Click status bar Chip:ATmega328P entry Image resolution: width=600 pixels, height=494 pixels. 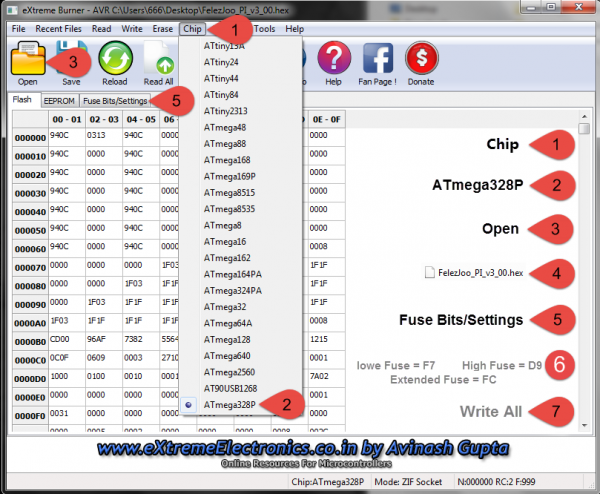[328, 482]
